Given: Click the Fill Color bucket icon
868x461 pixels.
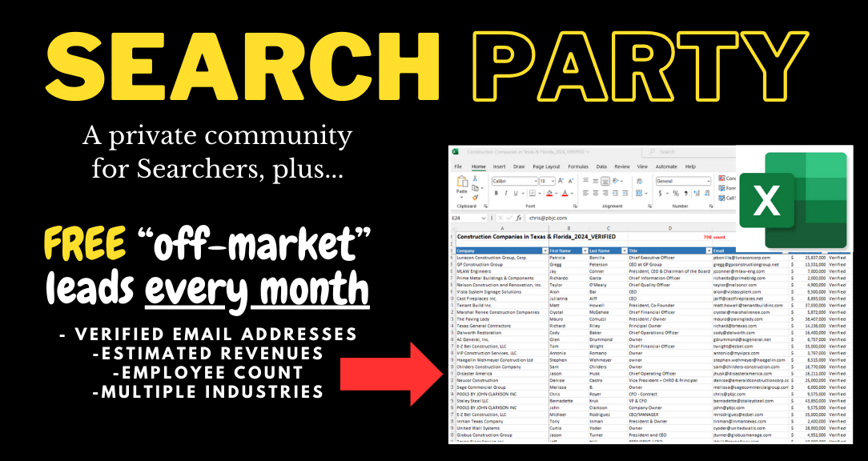Looking at the screenshot, I should [549, 193].
